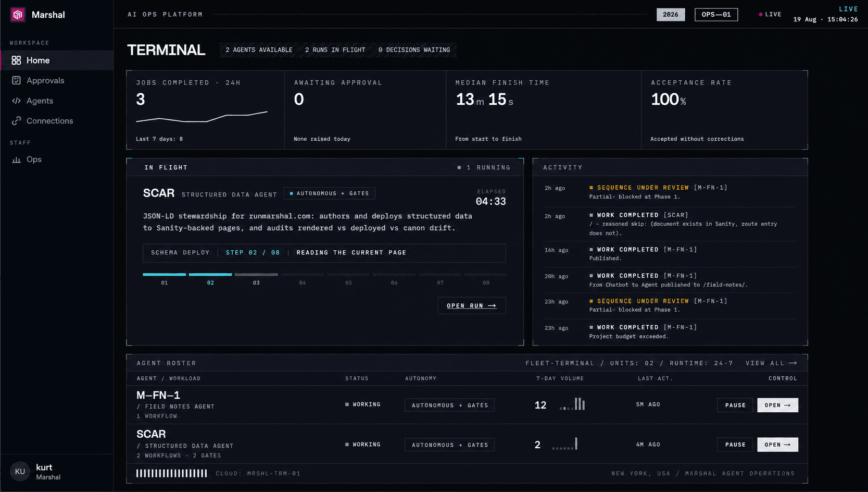This screenshot has height=492, width=868.
Task: Click the Awaiting Approval value 0
Action: tap(299, 100)
